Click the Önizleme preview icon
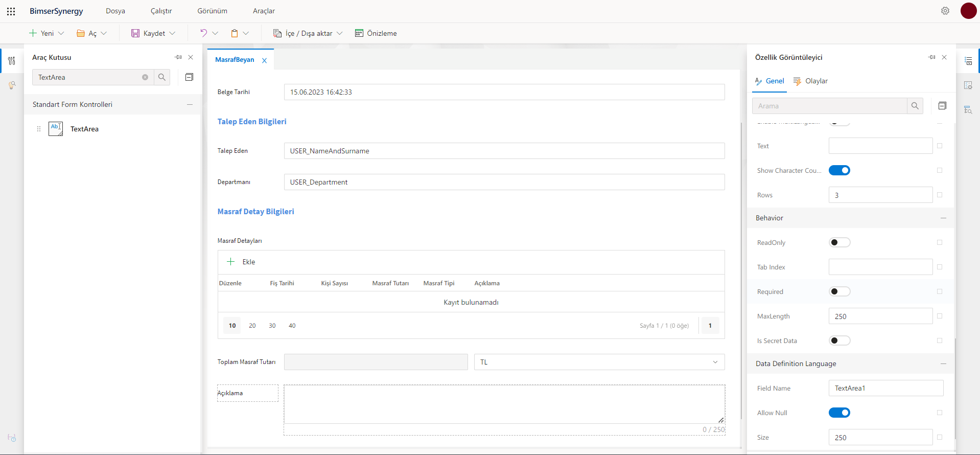The height and width of the screenshot is (455, 980). click(x=359, y=33)
